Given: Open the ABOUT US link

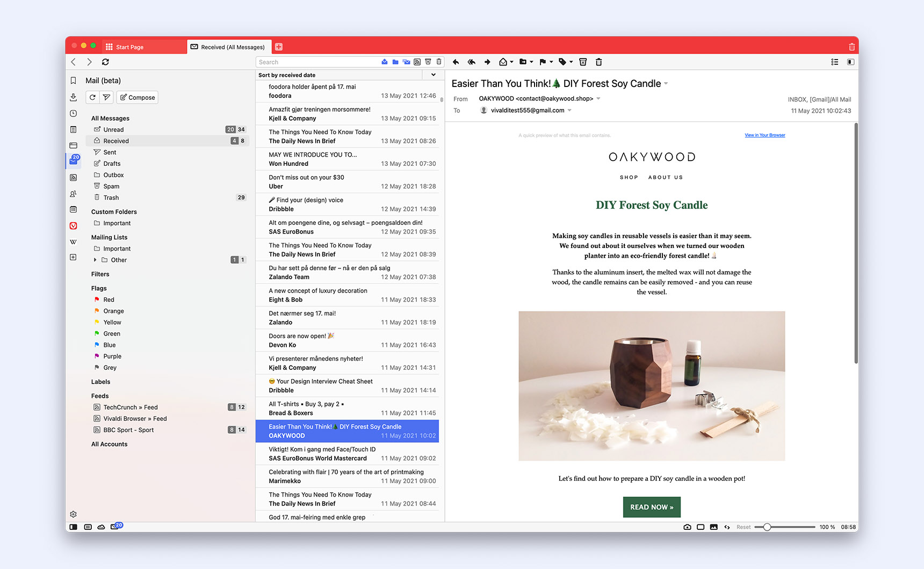Looking at the screenshot, I should click(666, 177).
